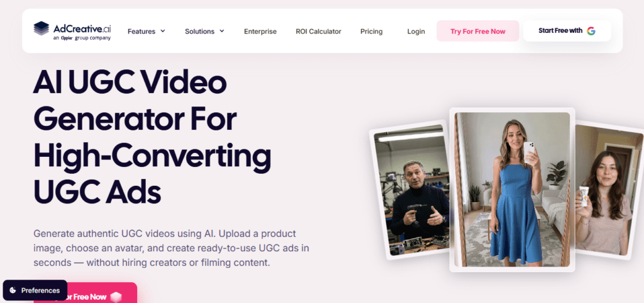Viewport: 644px width, 303px height.
Task: Open the Enterprise menu item
Action: [260, 31]
